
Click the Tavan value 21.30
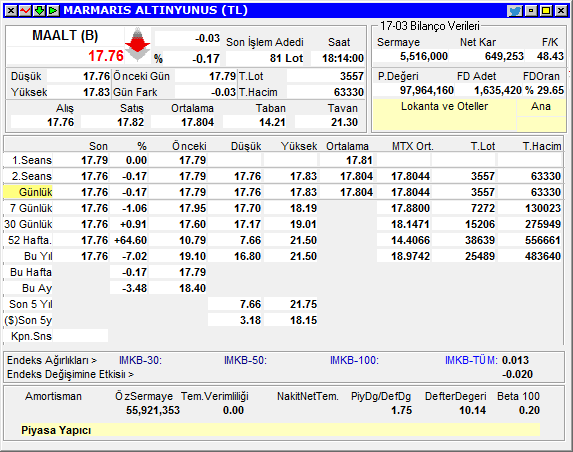[x=344, y=122]
